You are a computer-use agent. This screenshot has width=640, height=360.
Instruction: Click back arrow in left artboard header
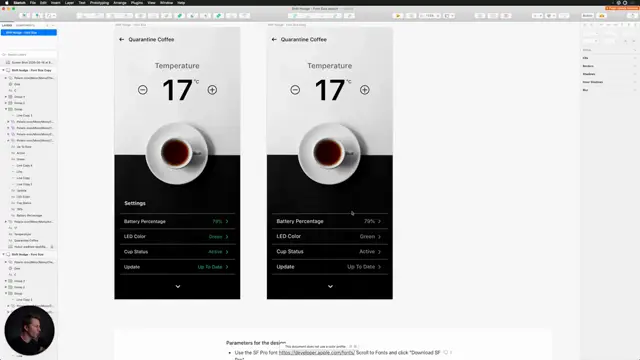[121, 40]
